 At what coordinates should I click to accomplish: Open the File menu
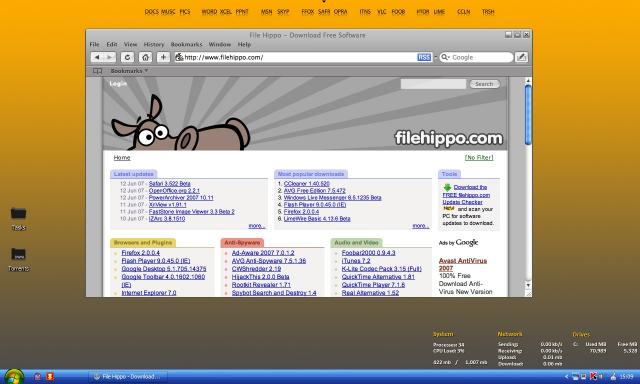[94, 44]
